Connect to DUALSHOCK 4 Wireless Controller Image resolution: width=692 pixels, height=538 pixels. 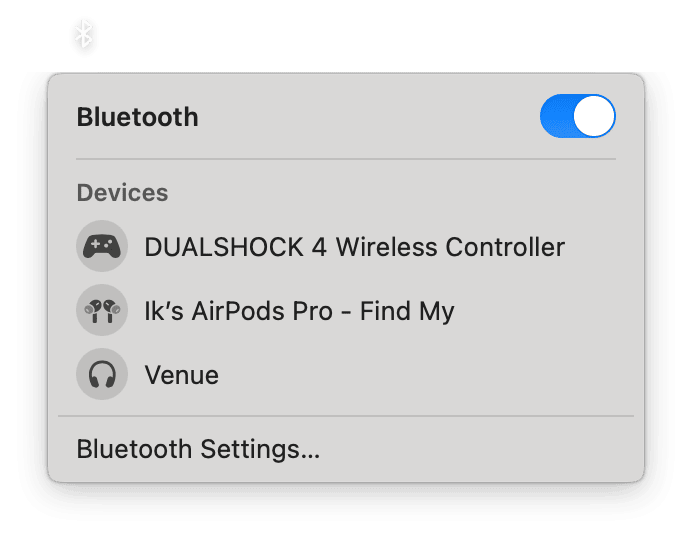[354, 247]
